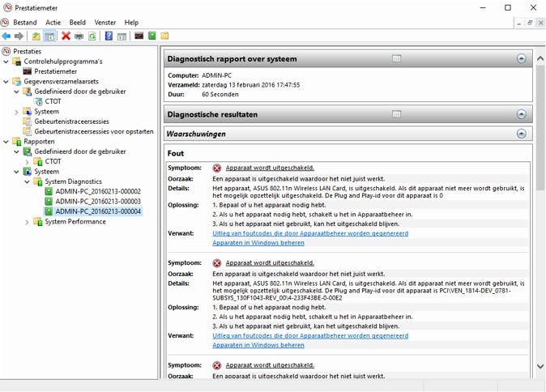Click the table icon in Diagnostische resultaten header

396,114
